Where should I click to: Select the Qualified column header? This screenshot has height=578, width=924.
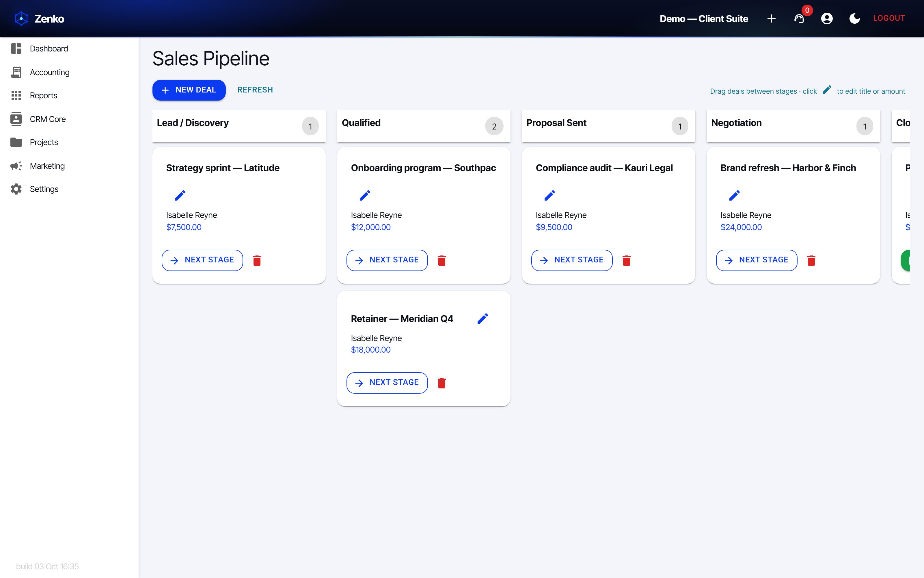[424, 126]
